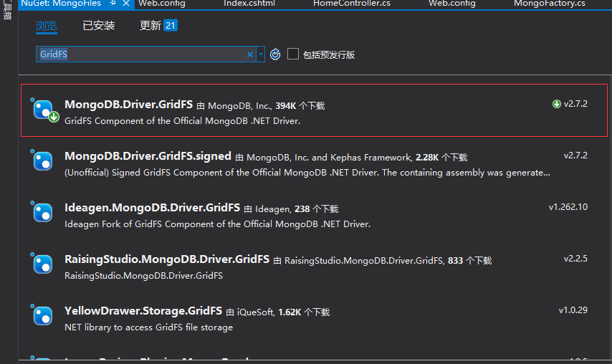Click the v1.0.29 version label

click(573, 310)
